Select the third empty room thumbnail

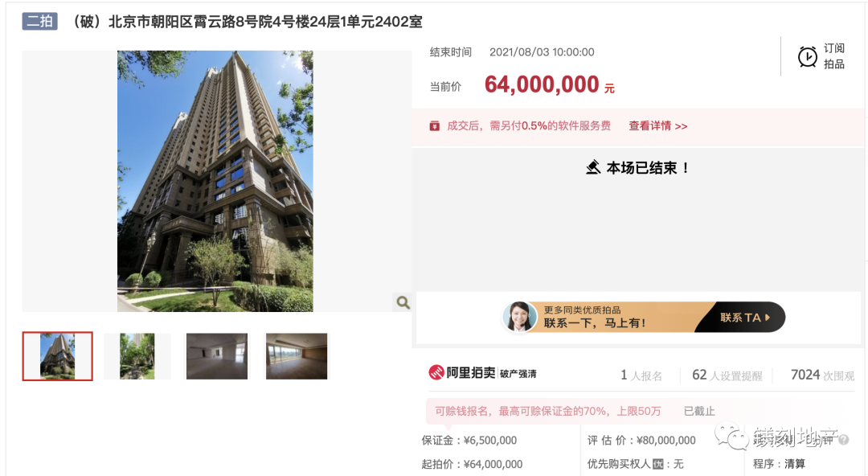217,356
